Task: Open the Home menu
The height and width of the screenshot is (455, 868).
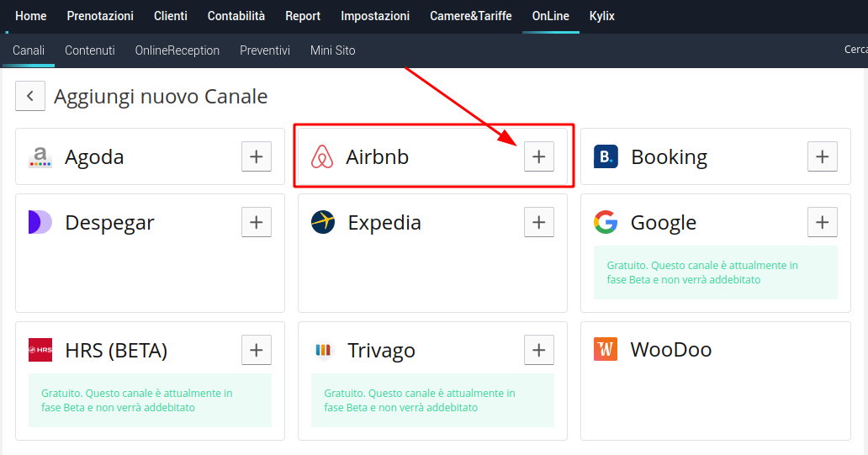Action: pos(31,16)
